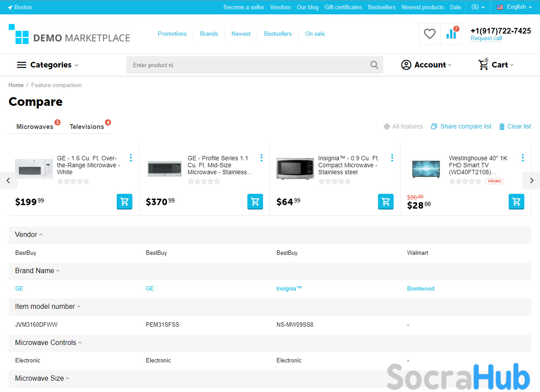The image size is (540, 392).
Task: Click the Boston location arrow icon
Action: click(x=10, y=7)
